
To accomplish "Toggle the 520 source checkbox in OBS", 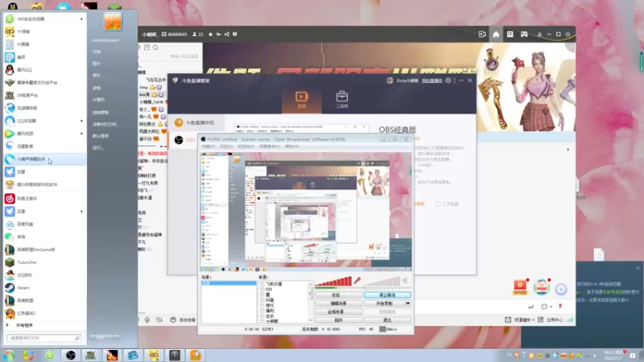I will [262, 290].
